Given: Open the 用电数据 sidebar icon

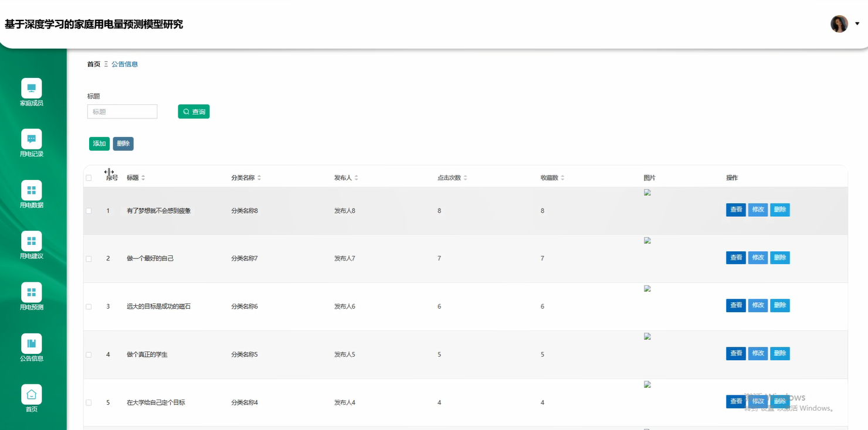Looking at the screenshot, I should [x=32, y=190].
